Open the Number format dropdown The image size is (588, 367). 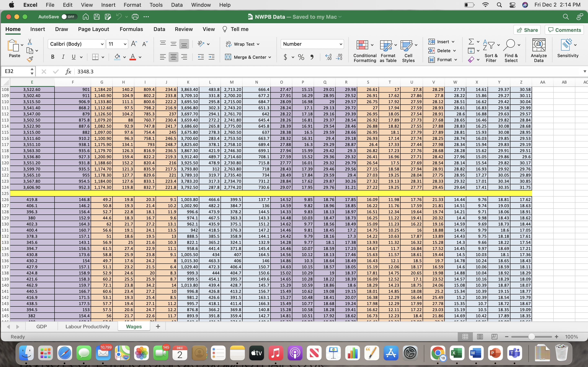tap(312, 44)
